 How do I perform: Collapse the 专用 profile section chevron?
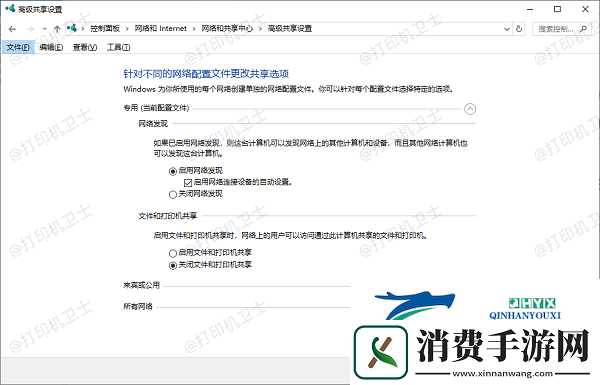point(470,109)
